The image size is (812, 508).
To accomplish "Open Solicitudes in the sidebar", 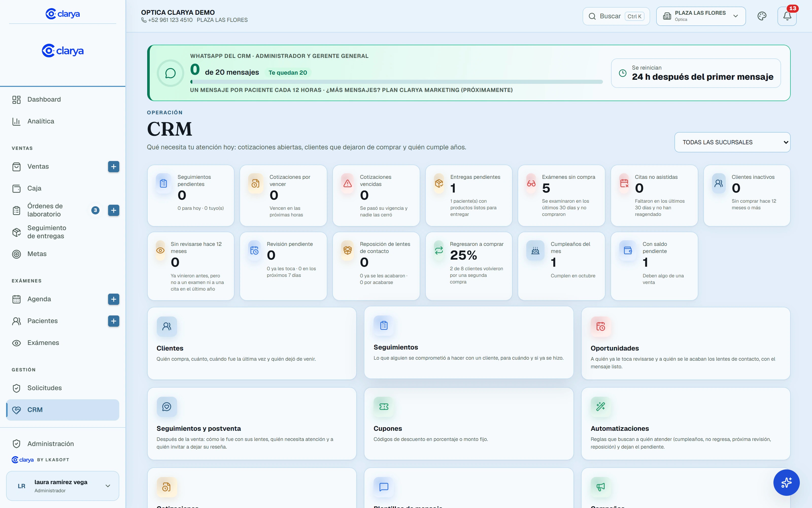I will (x=62, y=388).
